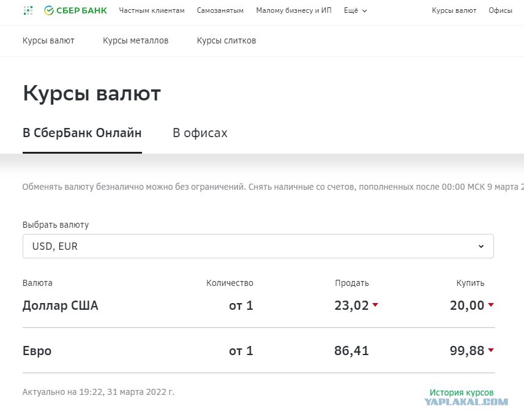Switch to the В СберБанк Онлайн tab
Viewport: 524px width, 420px height.
point(82,133)
